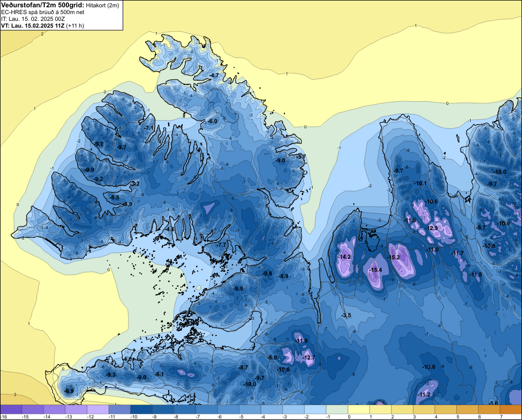Click the -7.1 temperature value
The height and width of the screenshot is (420, 522).
(x=149, y=128)
